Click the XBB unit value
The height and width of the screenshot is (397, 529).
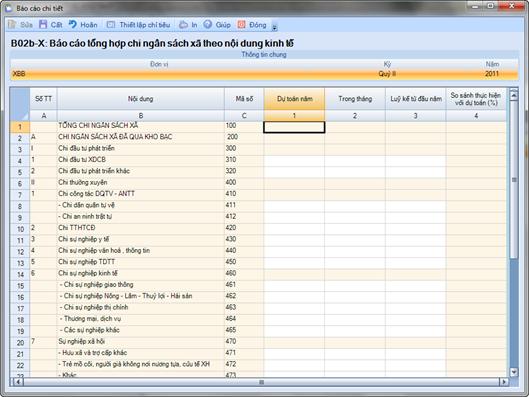pos(19,74)
